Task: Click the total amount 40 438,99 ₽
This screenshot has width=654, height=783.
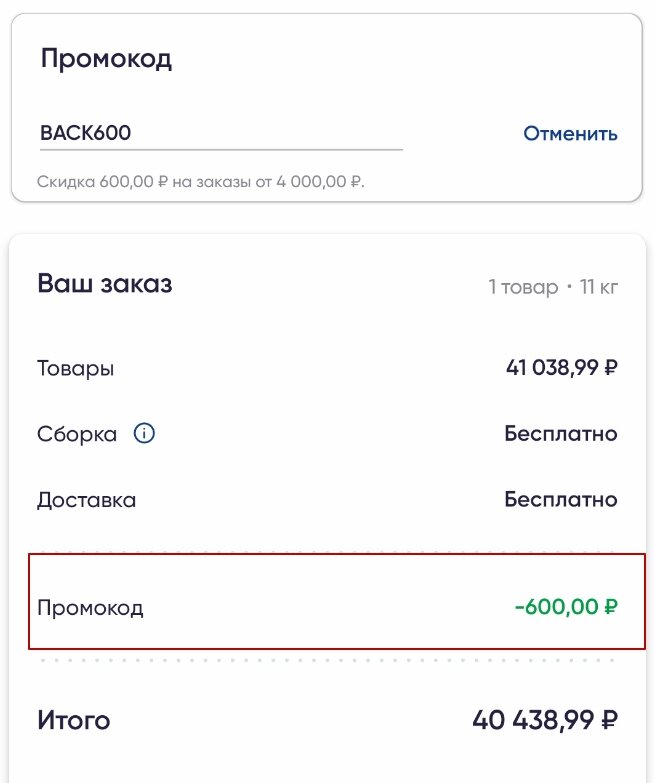Action: [544, 720]
